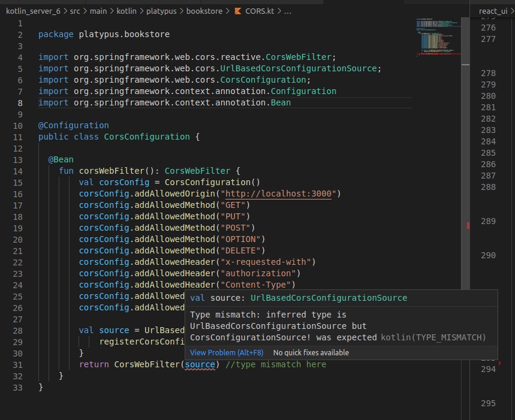Click the underlined source argument on line 31
Screen dimensions: 515x420
click(200, 364)
